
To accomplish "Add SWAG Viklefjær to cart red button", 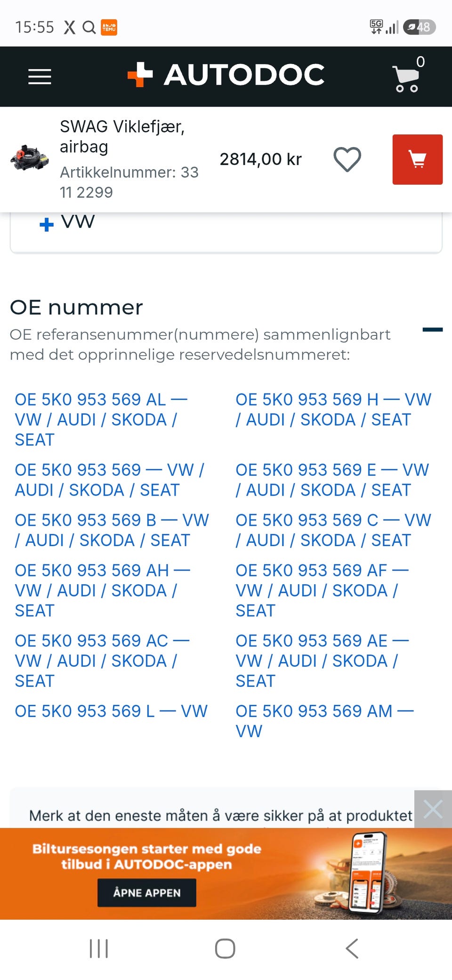I will 418,159.
